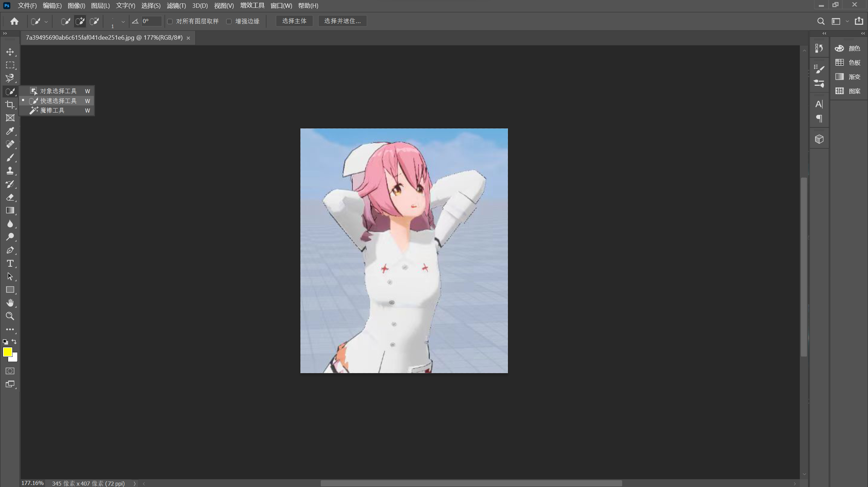This screenshot has width=868, height=487.
Task: Select the Gradient tool
Action: (x=10, y=210)
